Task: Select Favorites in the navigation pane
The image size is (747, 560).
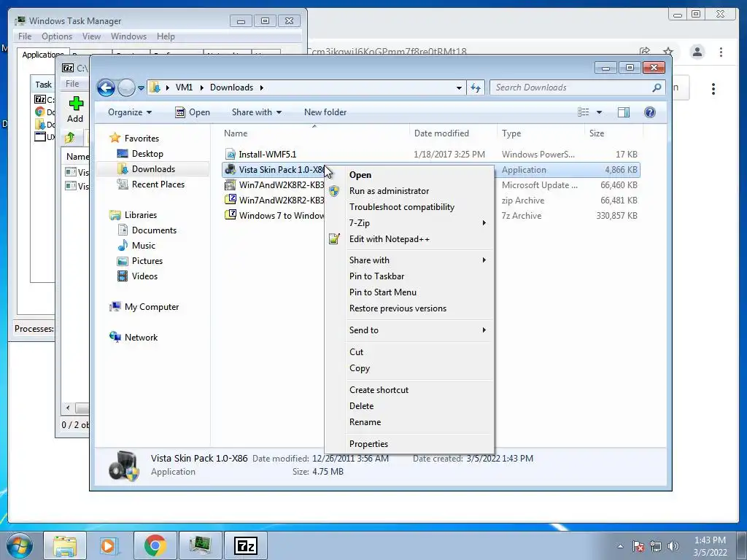Action: coord(134,138)
